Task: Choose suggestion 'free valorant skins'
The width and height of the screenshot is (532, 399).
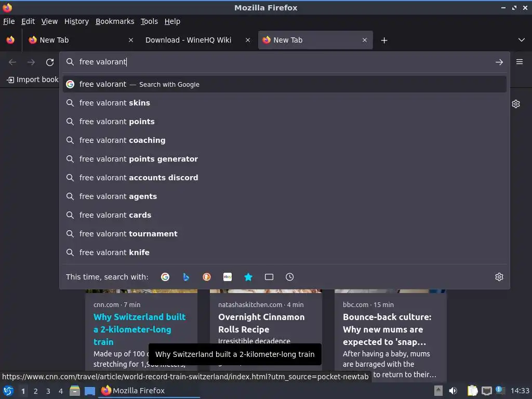Action: click(284, 103)
